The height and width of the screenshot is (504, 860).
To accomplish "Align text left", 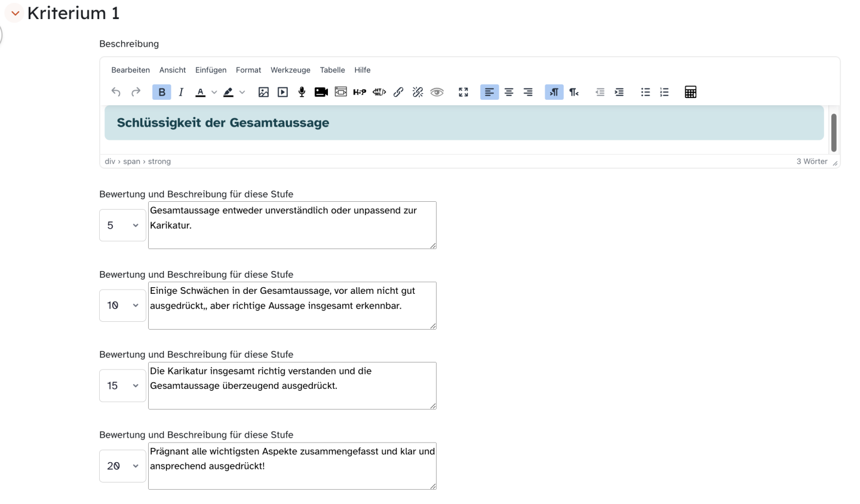I will click(x=489, y=92).
